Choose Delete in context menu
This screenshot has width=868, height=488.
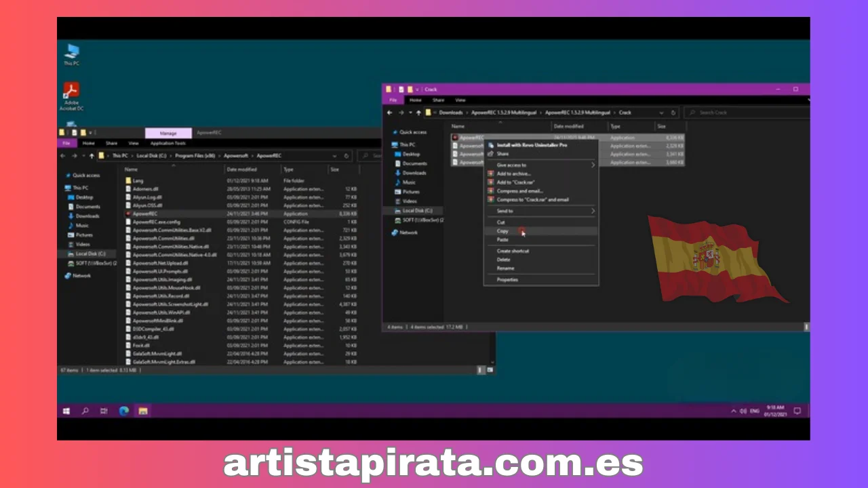(541, 260)
